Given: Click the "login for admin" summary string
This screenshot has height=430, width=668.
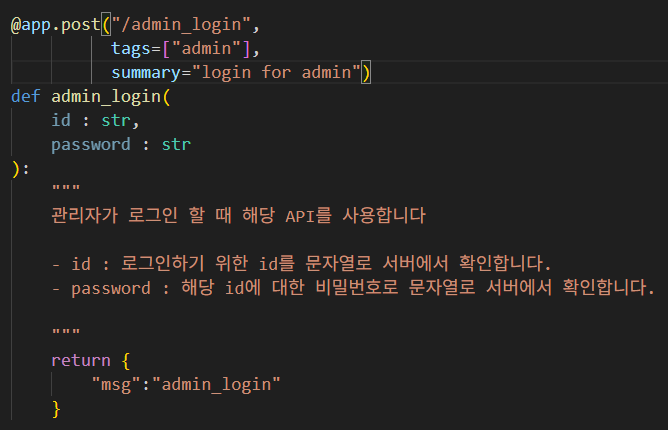Looking at the screenshot, I should [x=276, y=73].
